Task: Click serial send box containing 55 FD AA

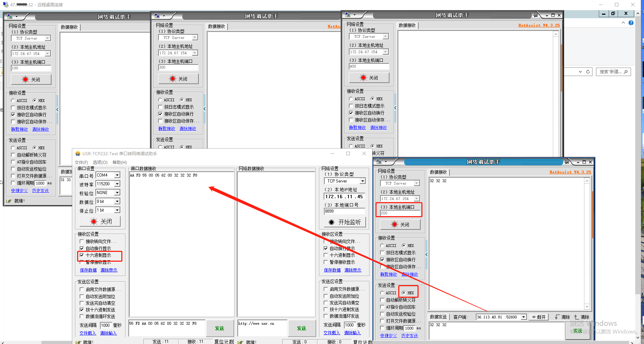Action: coord(167,328)
